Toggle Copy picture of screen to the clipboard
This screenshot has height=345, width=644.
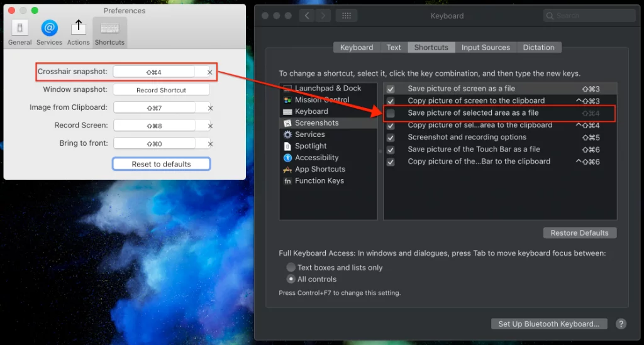point(391,101)
